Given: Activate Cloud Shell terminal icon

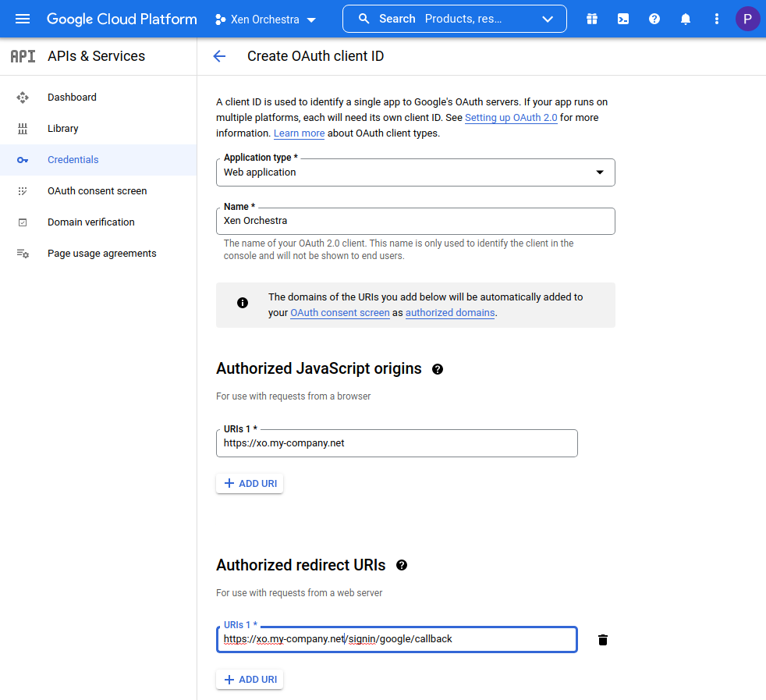Looking at the screenshot, I should [623, 19].
